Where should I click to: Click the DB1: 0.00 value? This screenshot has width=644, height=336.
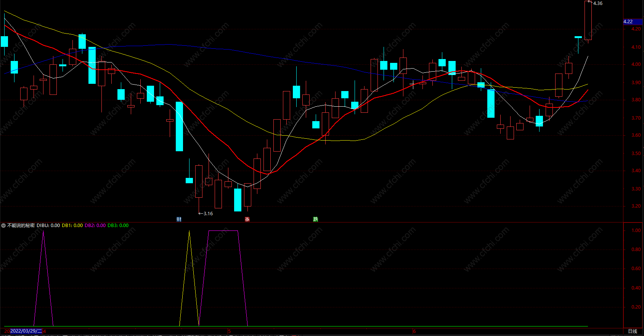(72, 226)
